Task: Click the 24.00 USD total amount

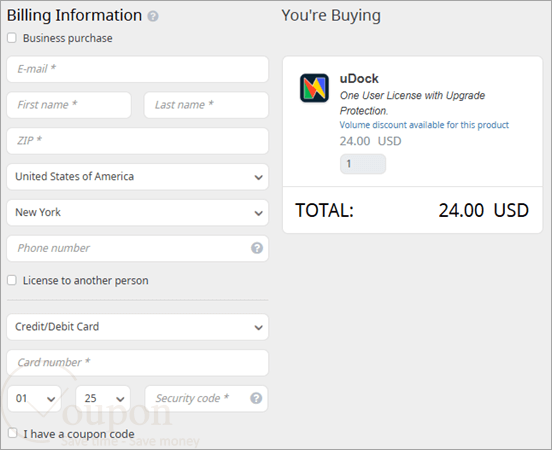Action: click(484, 211)
